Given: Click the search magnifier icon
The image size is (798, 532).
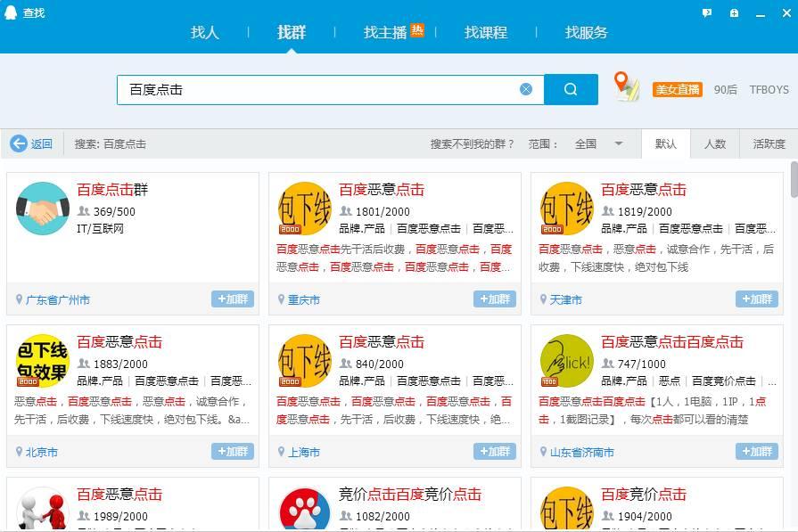Looking at the screenshot, I should point(570,89).
